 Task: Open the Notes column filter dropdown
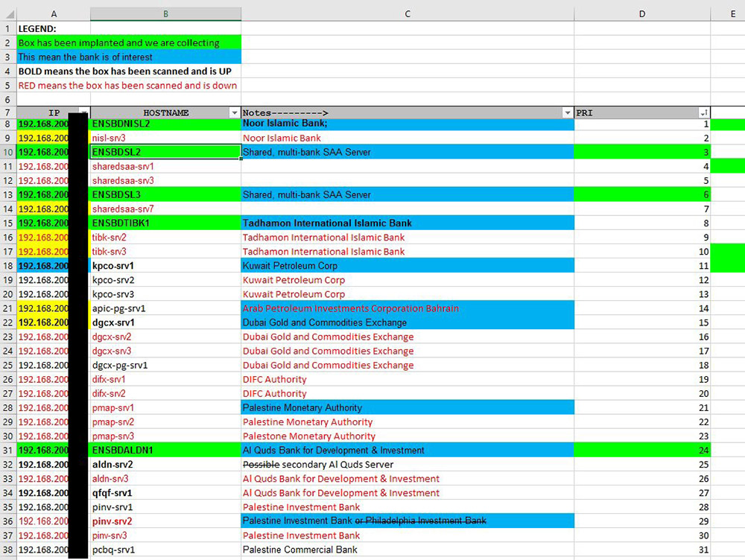(567, 112)
